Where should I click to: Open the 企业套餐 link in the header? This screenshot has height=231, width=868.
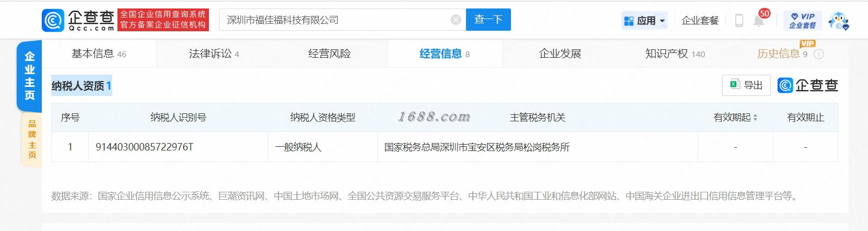coord(700,21)
